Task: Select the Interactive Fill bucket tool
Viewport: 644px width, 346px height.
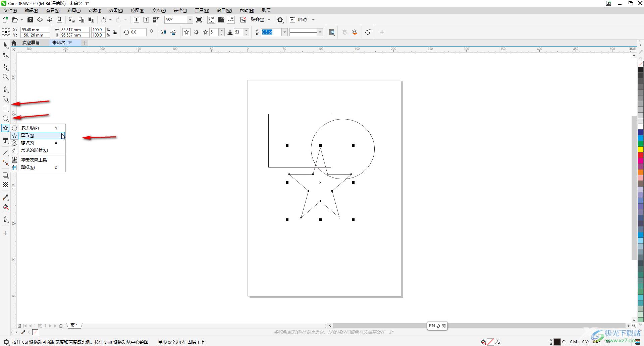Action: [x=5, y=207]
